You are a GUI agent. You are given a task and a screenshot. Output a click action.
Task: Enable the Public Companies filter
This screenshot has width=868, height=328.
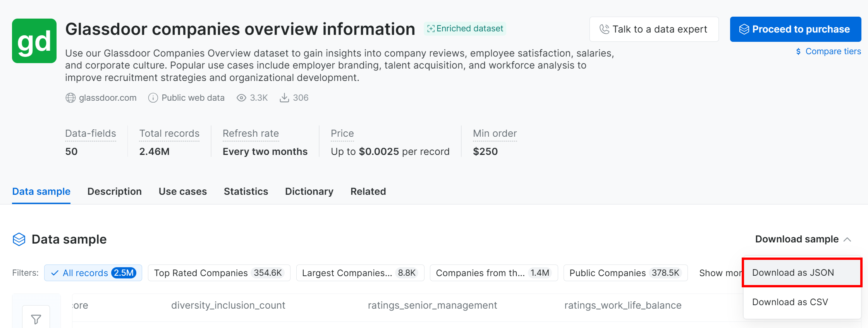click(626, 273)
